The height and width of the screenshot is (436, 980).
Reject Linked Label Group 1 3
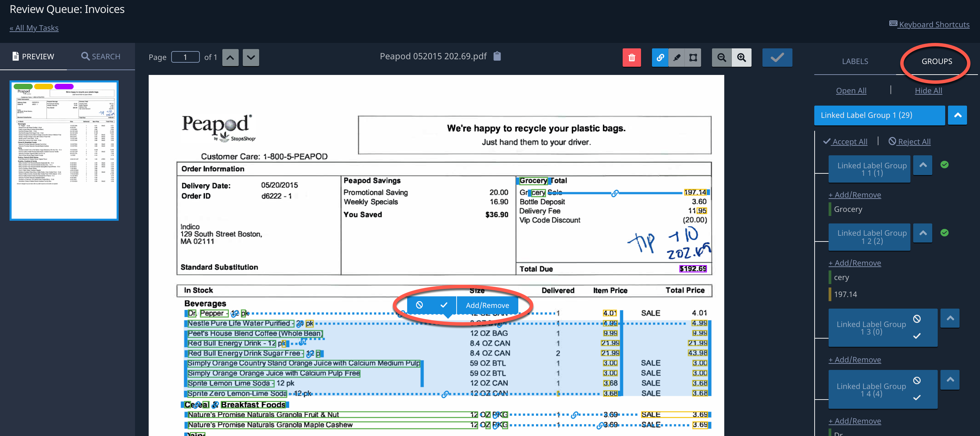coord(917,318)
